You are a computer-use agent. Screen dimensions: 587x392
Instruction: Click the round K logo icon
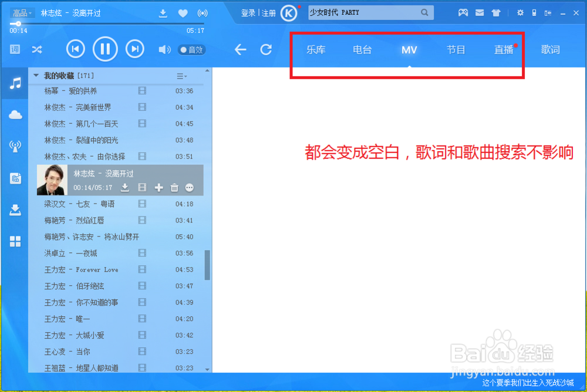point(289,13)
